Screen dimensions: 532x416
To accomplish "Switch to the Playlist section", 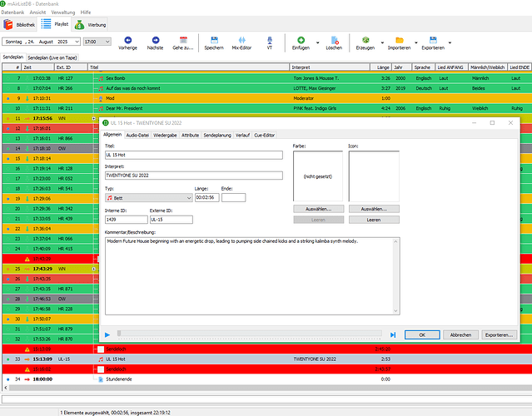I will click(x=55, y=24).
